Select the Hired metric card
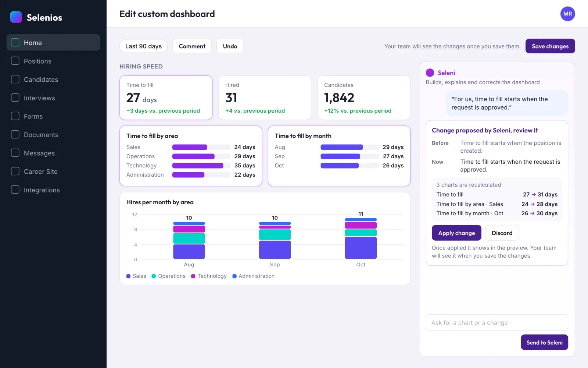The image size is (588, 368). point(265,98)
